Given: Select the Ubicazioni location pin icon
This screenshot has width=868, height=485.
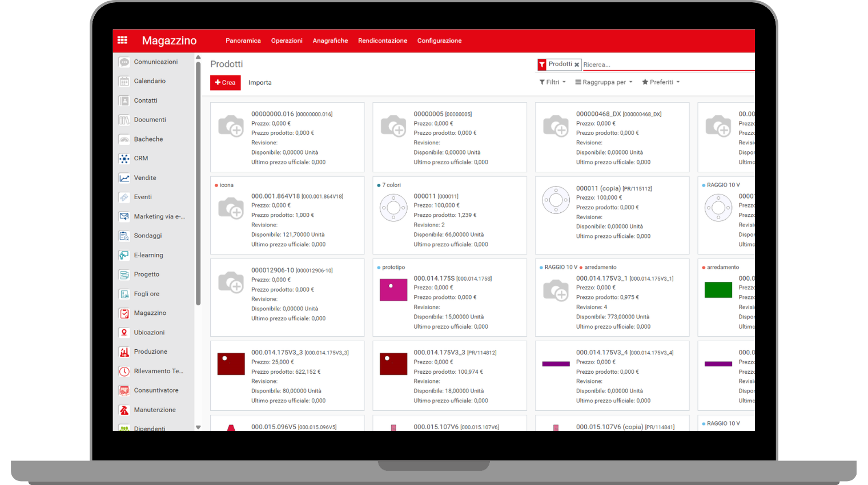Looking at the screenshot, I should pyautogui.click(x=124, y=333).
